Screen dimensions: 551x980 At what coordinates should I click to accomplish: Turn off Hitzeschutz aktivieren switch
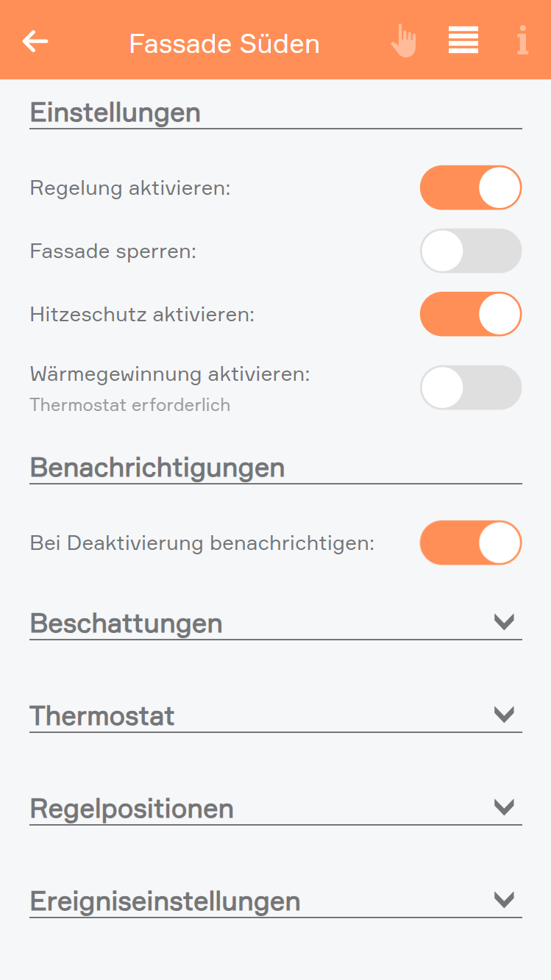tap(471, 314)
